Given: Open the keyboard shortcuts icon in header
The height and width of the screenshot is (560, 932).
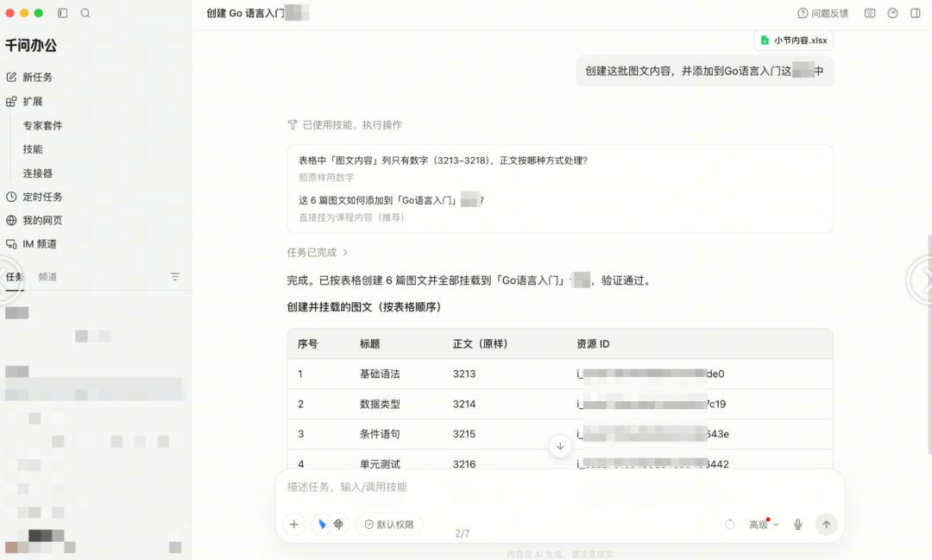Looking at the screenshot, I should coord(870,13).
